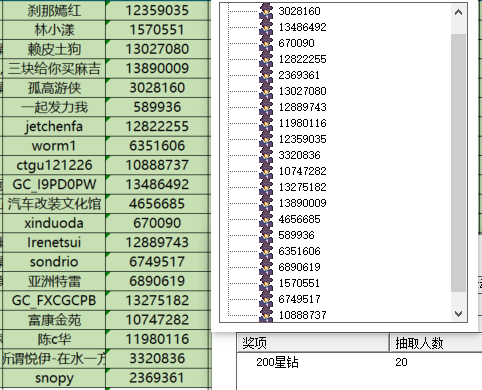482x390 pixels.
Task: Select the avatar icon for 12822255
Action: (266, 59)
